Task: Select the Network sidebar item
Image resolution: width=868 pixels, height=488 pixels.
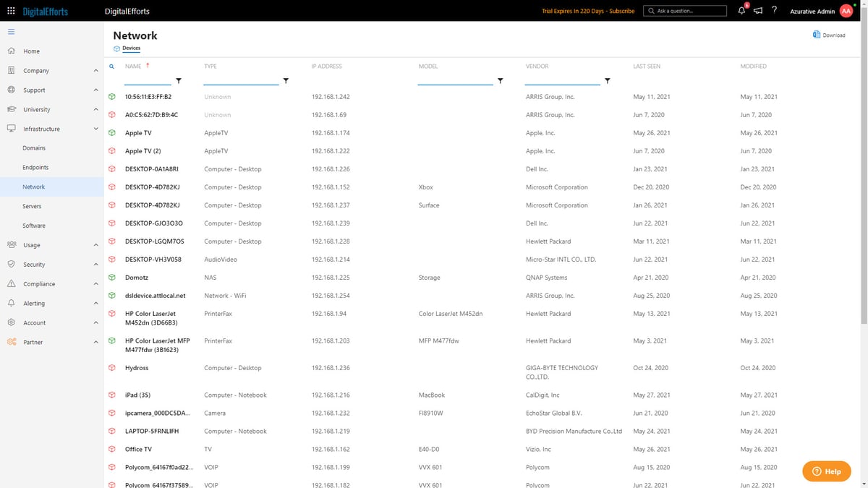Action: click(x=52, y=187)
